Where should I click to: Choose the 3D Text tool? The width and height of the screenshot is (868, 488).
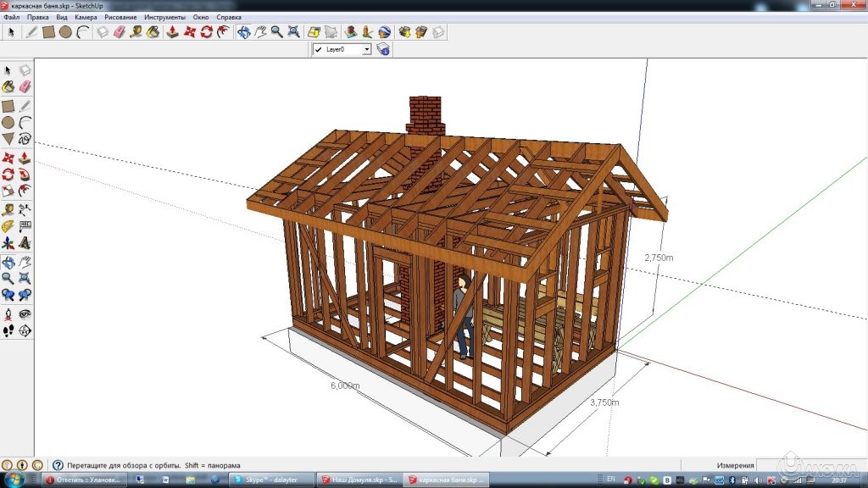tap(25, 243)
